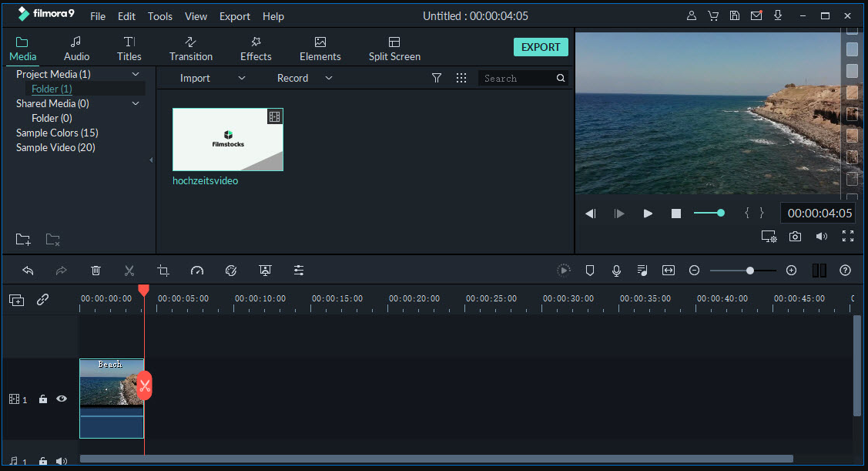The width and height of the screenshot is (868, 471).
Task: Click the render preview icon
Action: 563,271
